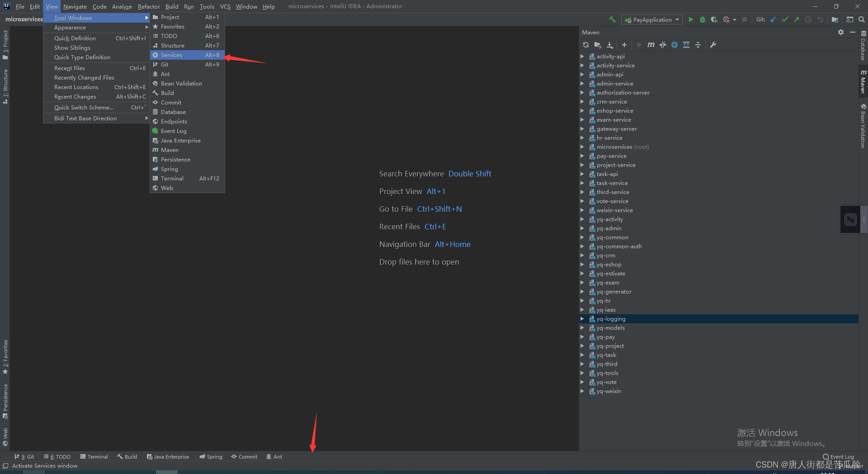The height and width of the screenshot is (474, 868).
Task: Open the 1: Project side tab on left edge
Action: click(x=5, y=44)
